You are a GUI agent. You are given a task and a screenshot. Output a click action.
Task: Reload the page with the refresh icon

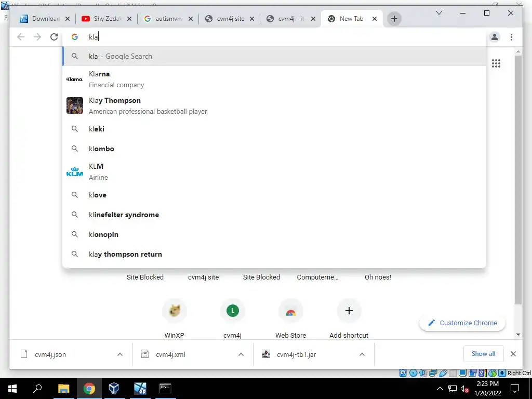pos(54,37)
